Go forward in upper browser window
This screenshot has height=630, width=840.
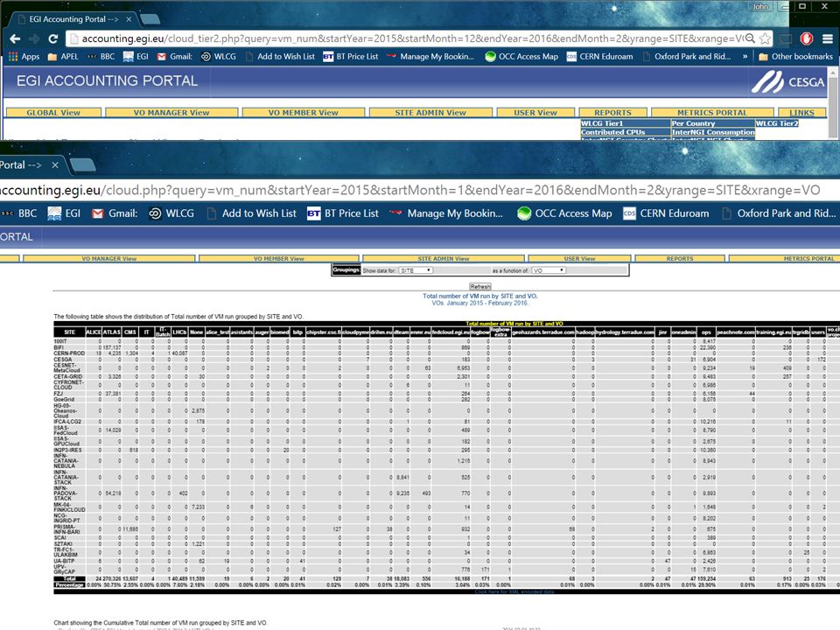pos(34,38)
